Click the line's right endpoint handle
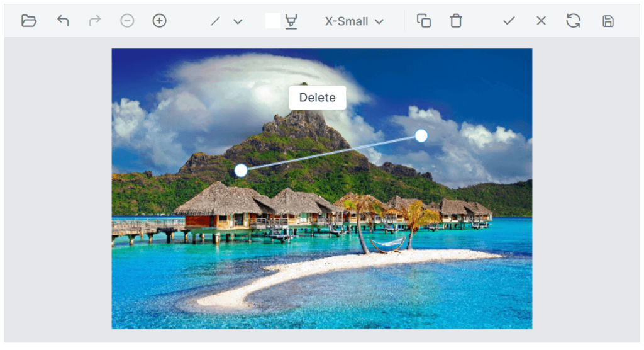The height and width of the screenshot is (350, 644). click(421, 135)
